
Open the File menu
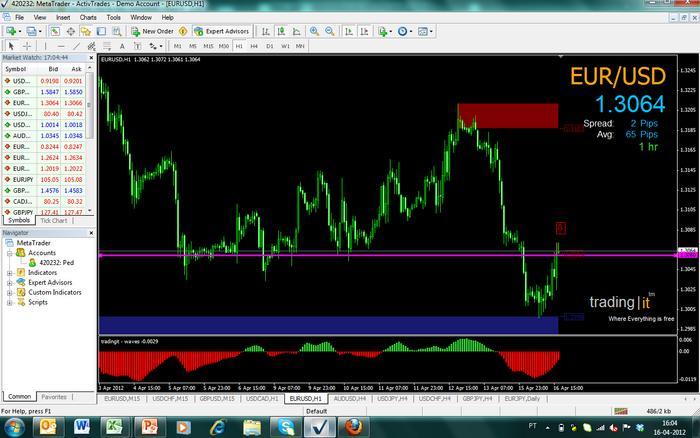[x=20, y=17]
